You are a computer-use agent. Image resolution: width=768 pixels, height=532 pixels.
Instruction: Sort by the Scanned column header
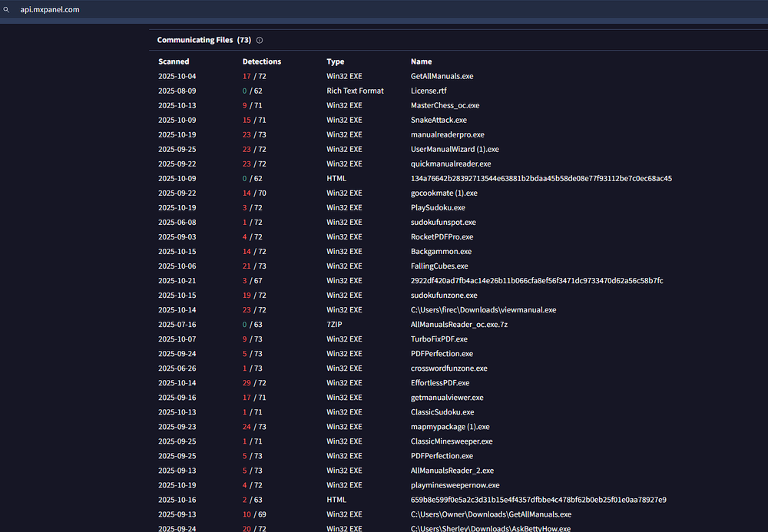(x=174, y=61)
